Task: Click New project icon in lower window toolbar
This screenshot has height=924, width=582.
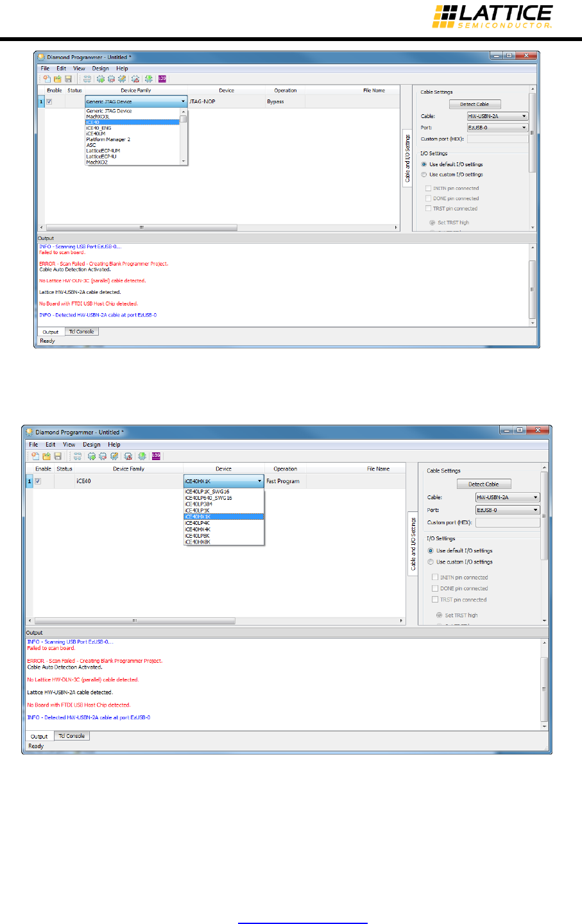Action: (35, 456)
